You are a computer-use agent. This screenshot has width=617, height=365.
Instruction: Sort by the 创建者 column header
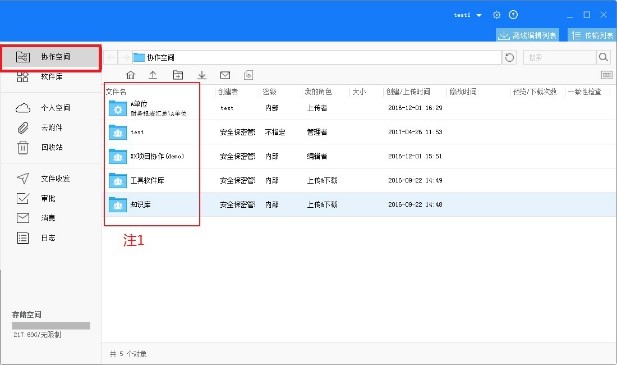tap(228, 92)
